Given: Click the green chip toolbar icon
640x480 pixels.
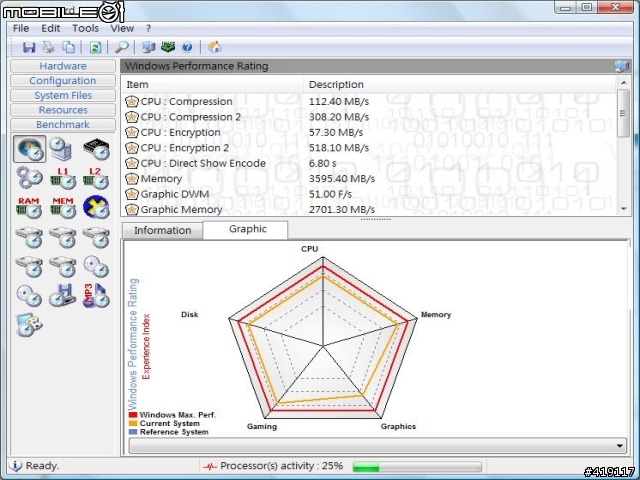Looking at the screenshot, I should [168, 47].
